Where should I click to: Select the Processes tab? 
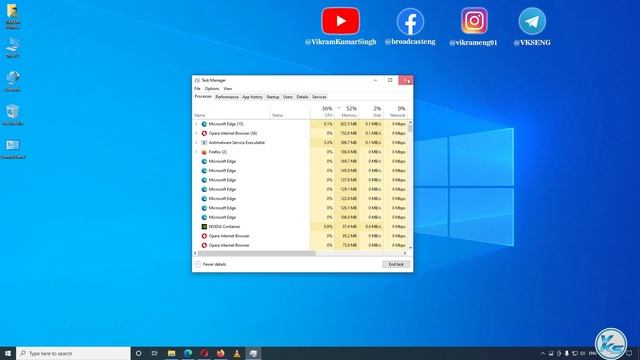[203, 97]
